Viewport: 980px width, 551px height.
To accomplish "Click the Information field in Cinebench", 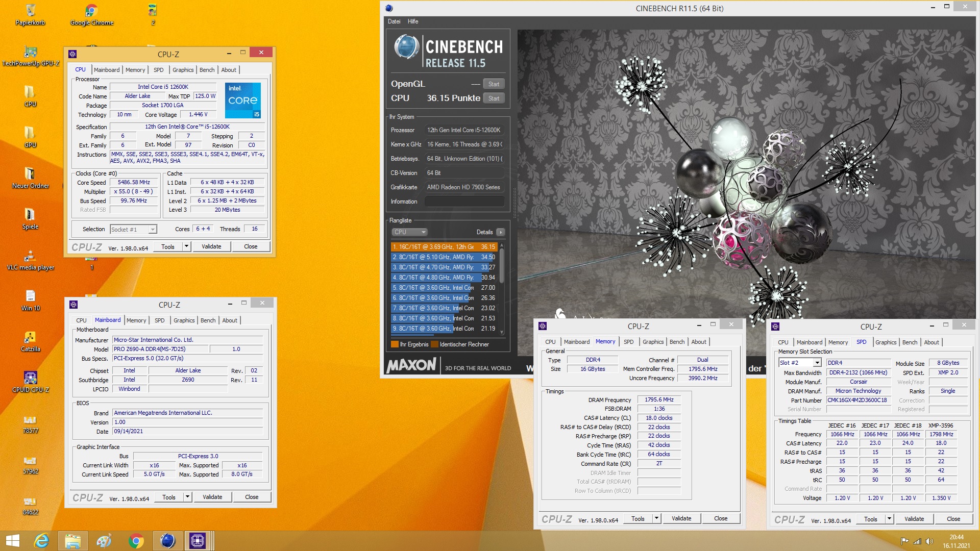I will click(464, 202).
